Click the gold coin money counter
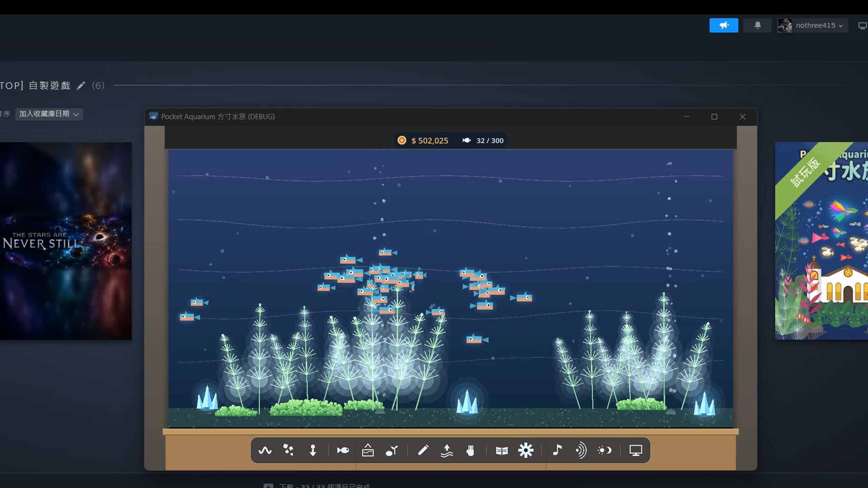Image resolution: width=868 pixels, height=488 pixels. tap(423, 141)
